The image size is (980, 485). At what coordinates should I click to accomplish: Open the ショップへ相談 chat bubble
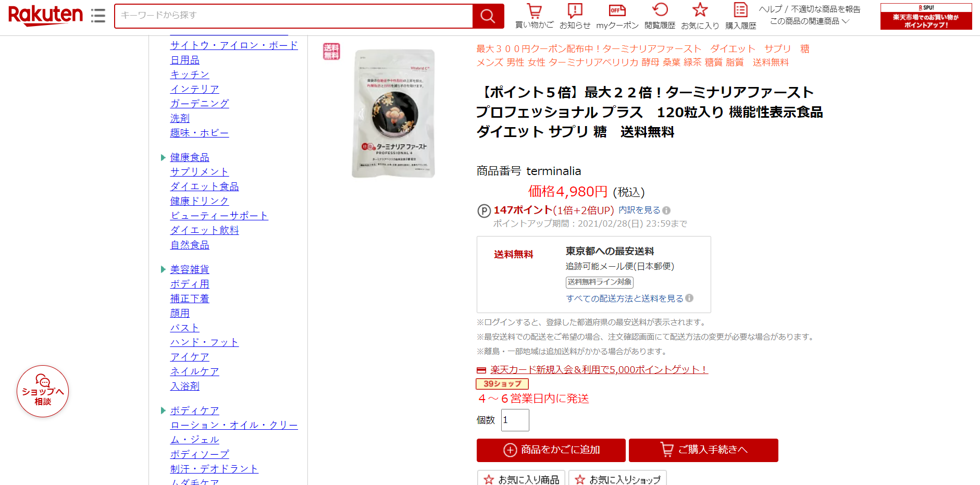click(x=43, y=391)
